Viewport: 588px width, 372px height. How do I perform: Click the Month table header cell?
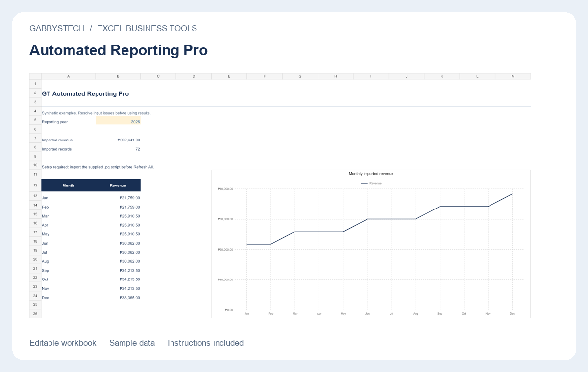[x=69, y=186]
